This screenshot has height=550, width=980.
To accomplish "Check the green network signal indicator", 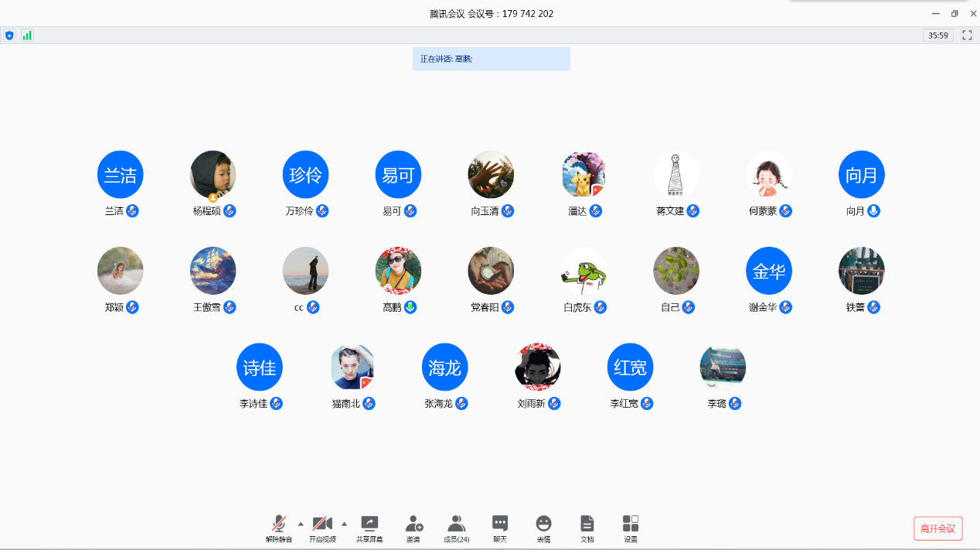I will point(27,36).
